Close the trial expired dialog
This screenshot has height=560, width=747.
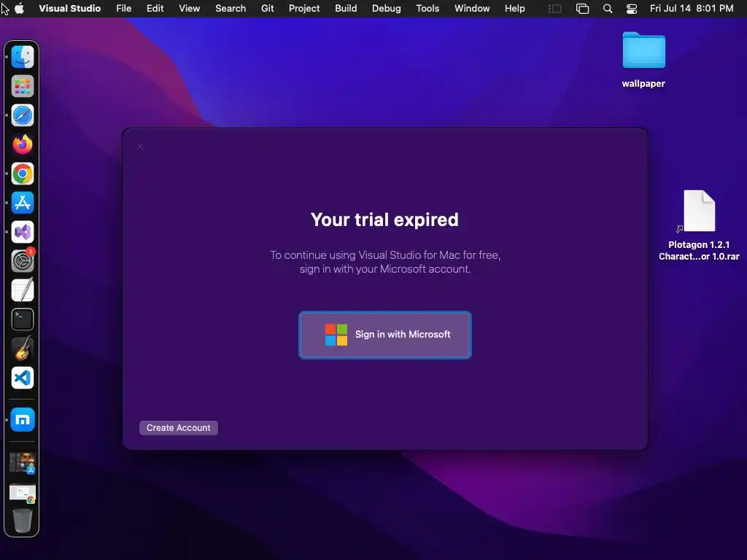click(140, 146)
